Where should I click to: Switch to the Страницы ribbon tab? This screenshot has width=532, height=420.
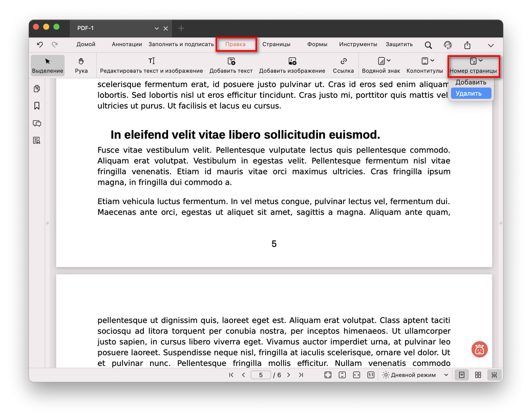(276, 44)
